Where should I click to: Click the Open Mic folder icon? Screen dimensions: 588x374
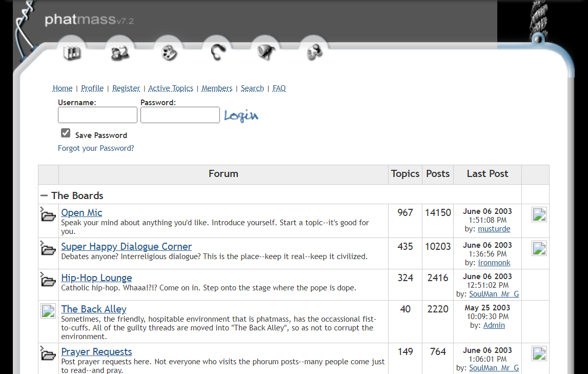coord(48,214)
